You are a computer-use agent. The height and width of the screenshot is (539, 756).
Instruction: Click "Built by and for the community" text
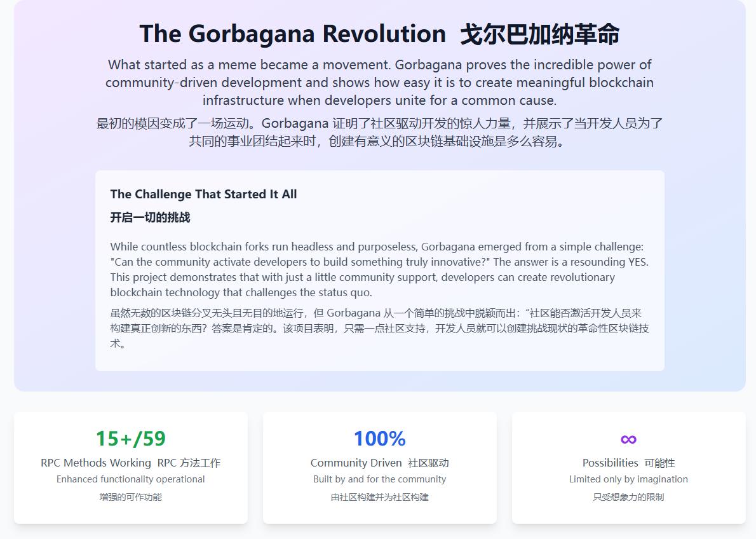click(379, 479)
